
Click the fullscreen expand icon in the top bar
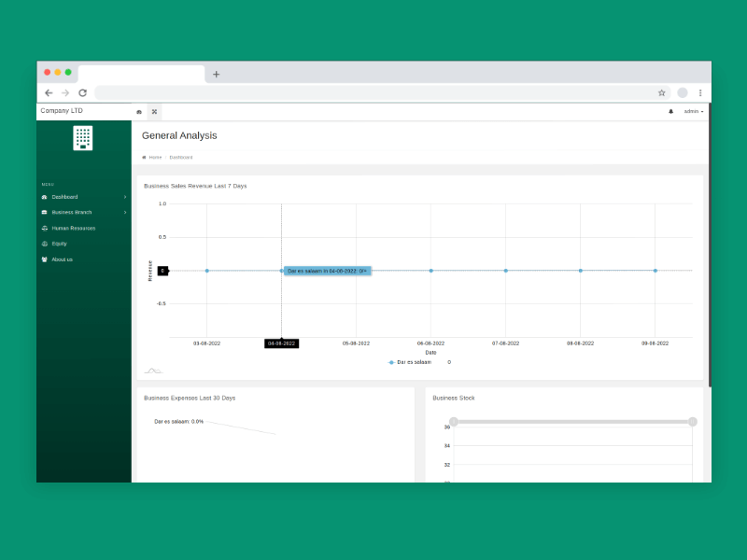(154, 112)
